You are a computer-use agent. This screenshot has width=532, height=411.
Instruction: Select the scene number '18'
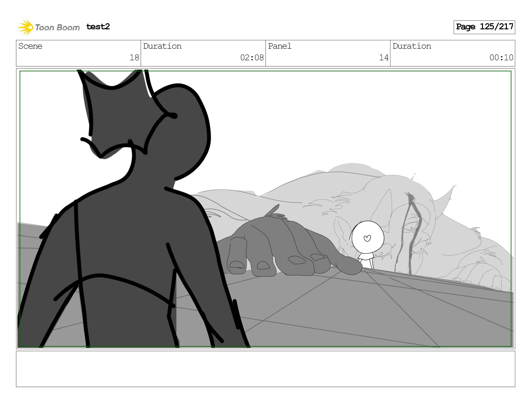pyautogui.click(x=134, y=58)
